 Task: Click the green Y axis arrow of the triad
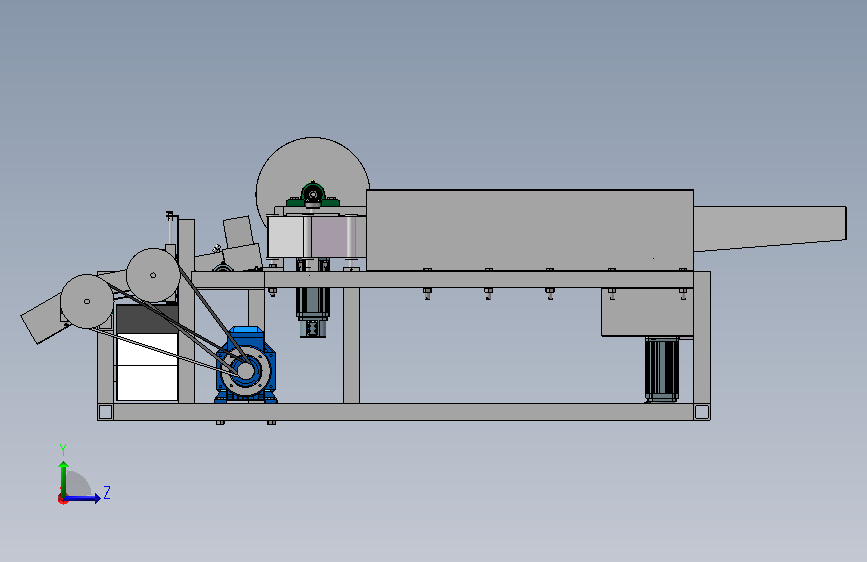[x=64, y=479]
